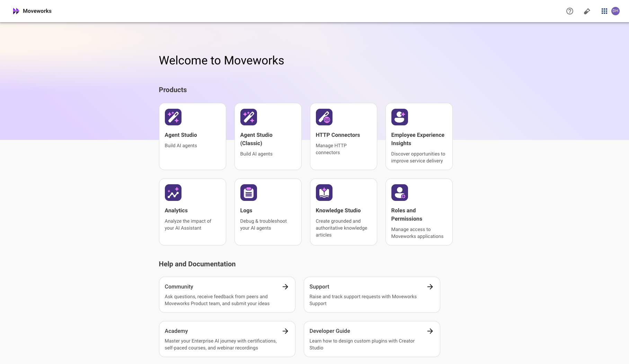Click the arrow on Developer Guide card
This screenshot has height=364, width=629.
click(430, 331)
